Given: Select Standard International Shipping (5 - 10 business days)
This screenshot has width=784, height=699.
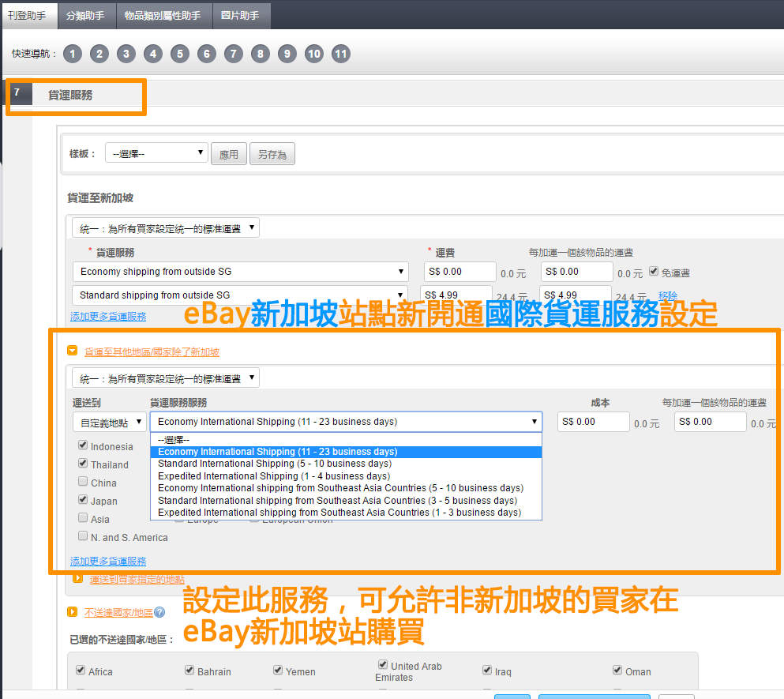Looking at the screenshot, I should (346, 464).
